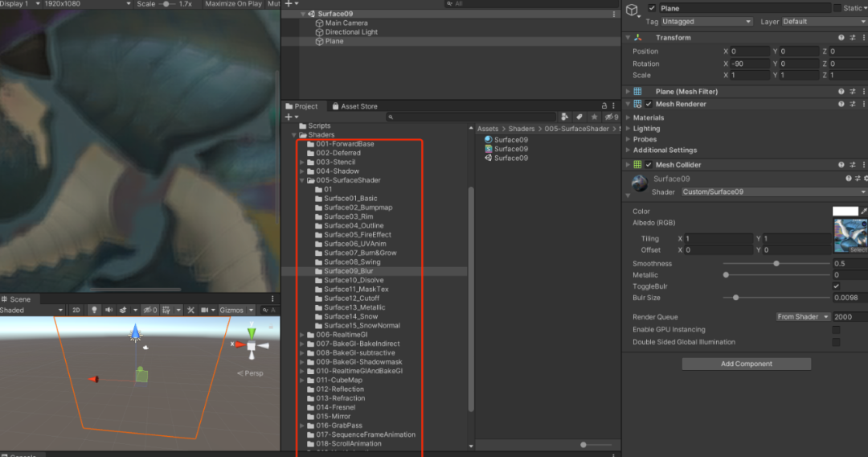Image resolution: width=868 pixels, height=457 pixels.
Task: Open Mesh Filter three-dot context menu
Action: click(x=864, y=92)
